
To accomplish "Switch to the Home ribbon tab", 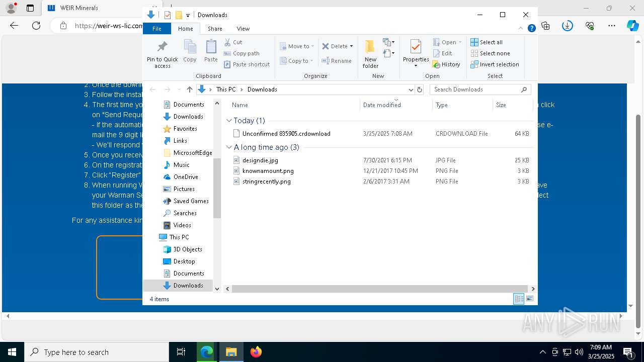I will pyautogui.click(x=186, y=29).
